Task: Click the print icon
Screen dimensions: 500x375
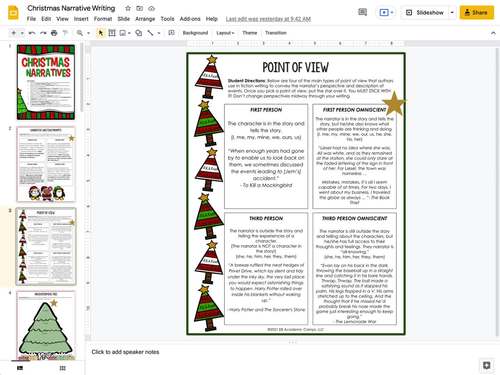Action: click(x=54, y=33)
